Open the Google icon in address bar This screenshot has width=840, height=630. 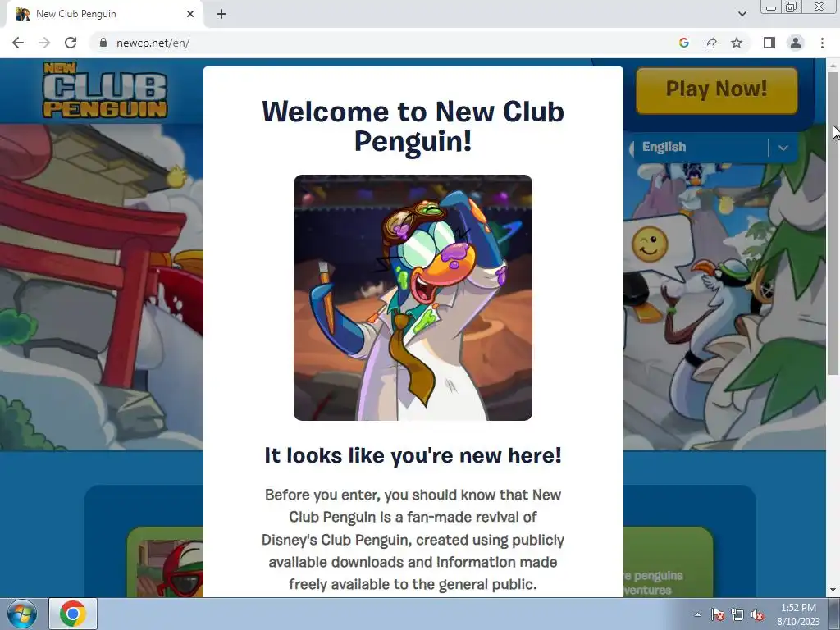coord(683,43)
